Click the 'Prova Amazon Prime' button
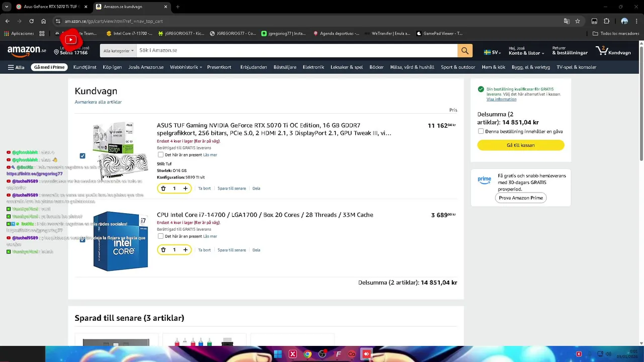The width and height of the screenshot is (644, 362). tap(521, 198)
